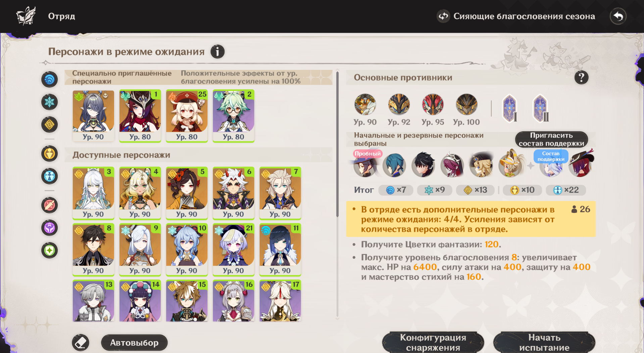Open the stage II shield icon
Image resolution: width=644 pixels, height=353 pixels.
(541, 108)
